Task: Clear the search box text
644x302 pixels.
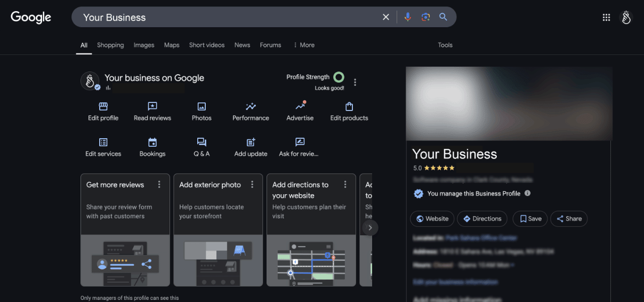Action: pyautogui.click(x=386, y=17)
